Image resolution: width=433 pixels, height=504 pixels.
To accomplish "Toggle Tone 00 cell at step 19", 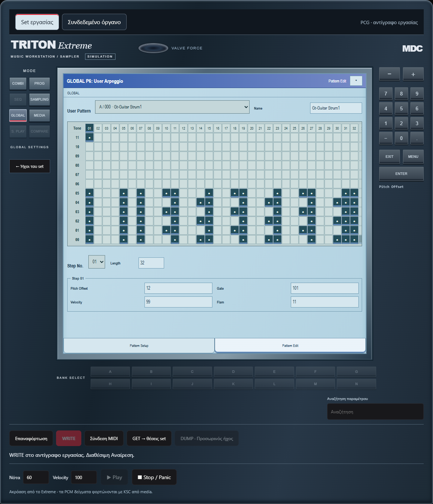I will [243, 240].
